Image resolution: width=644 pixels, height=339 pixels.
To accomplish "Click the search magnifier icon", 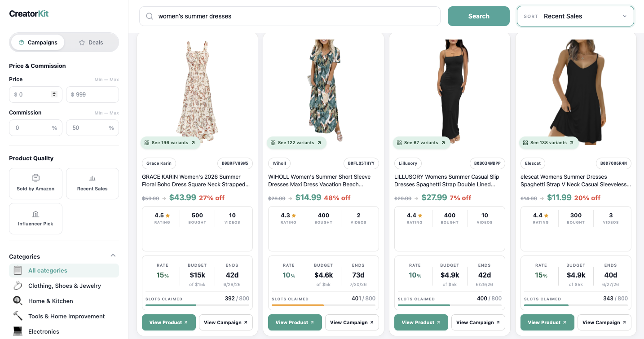I will 150,16.
